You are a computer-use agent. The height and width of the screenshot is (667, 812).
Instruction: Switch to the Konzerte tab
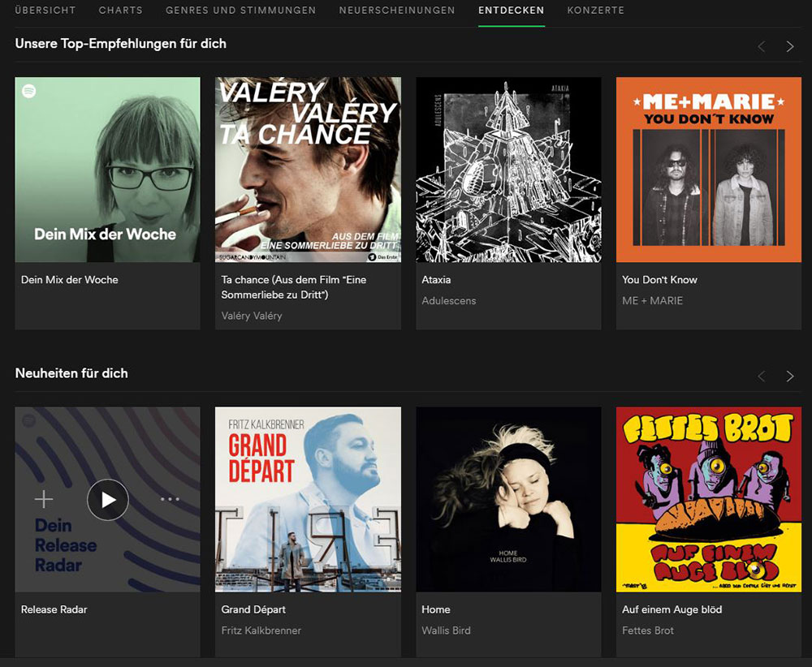595,11
